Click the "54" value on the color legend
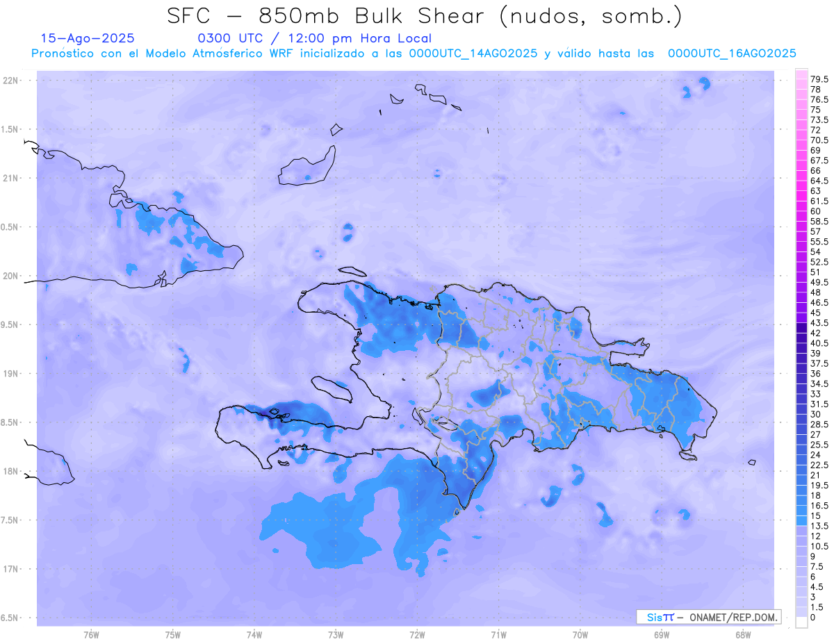The image size is (834, 644). click(x=815, y=251)
